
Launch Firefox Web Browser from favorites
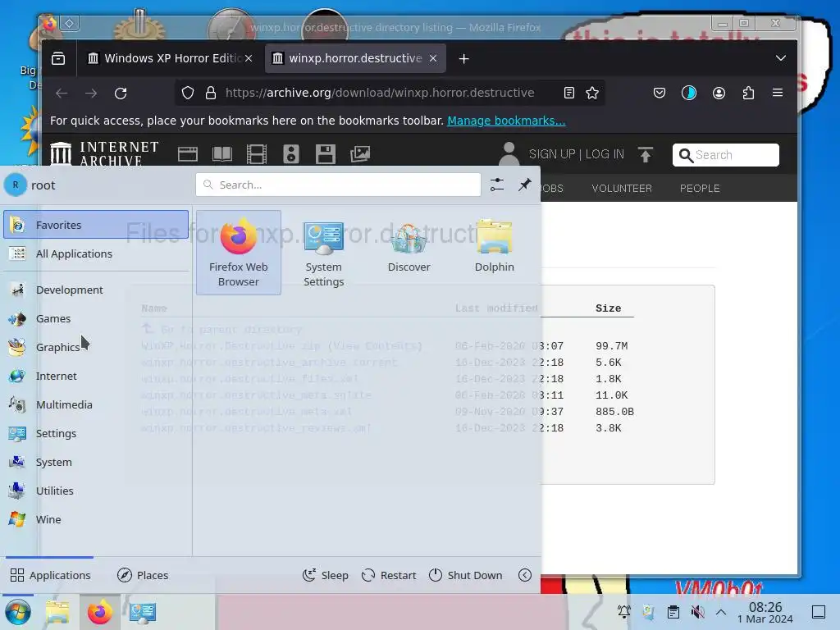click(239, 253)
